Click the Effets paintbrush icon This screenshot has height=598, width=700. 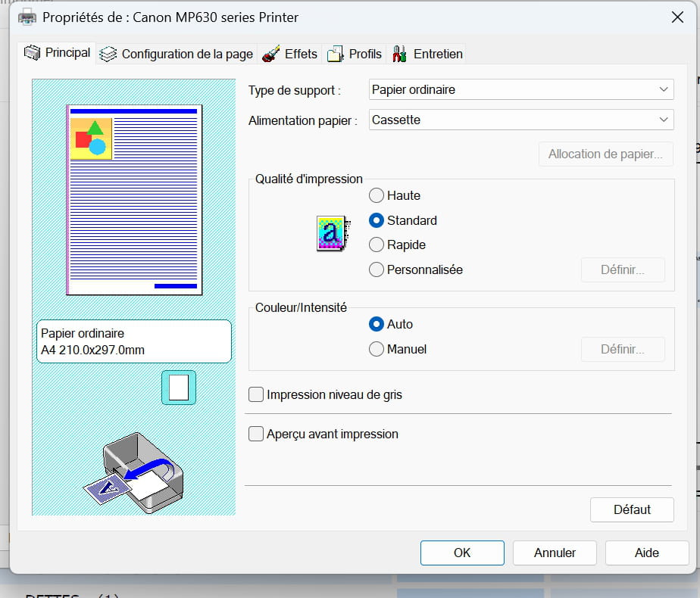point(270,54)
